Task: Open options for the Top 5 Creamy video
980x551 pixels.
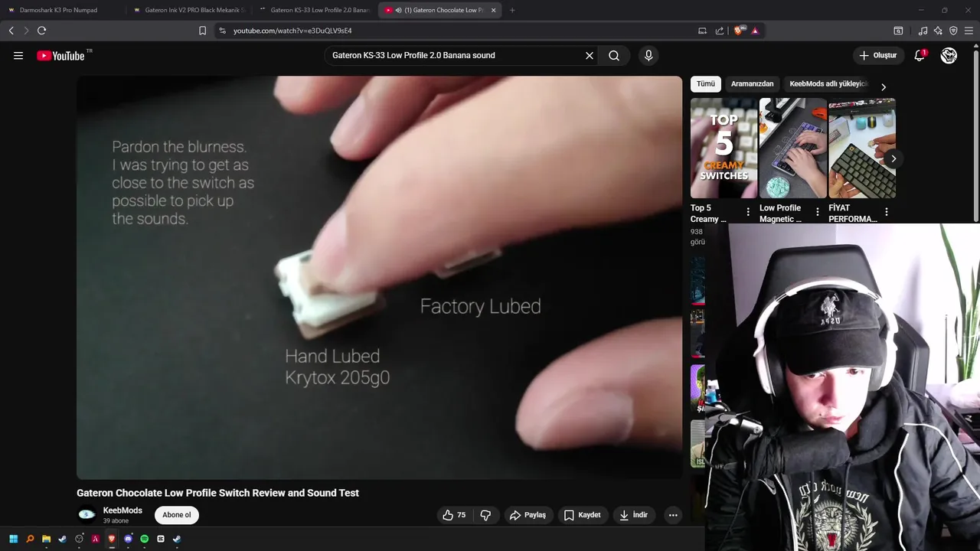Action: click(x=748, y=212)
